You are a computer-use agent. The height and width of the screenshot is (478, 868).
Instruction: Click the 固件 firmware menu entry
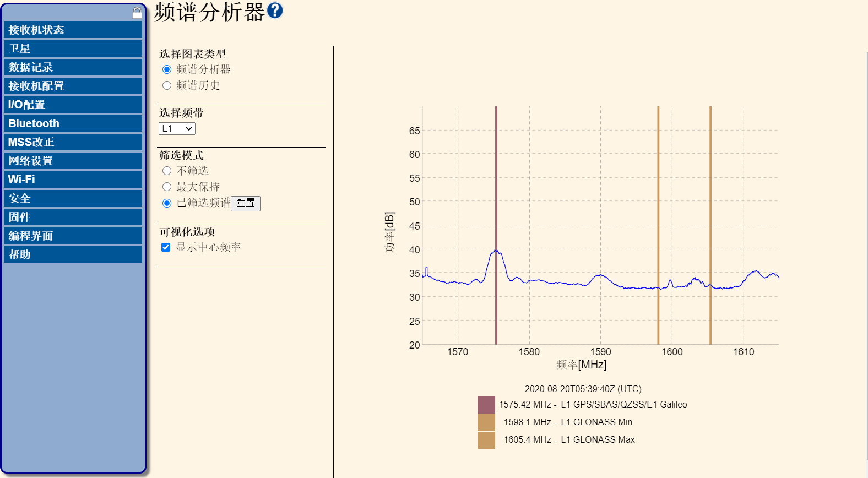pos(73,217)
